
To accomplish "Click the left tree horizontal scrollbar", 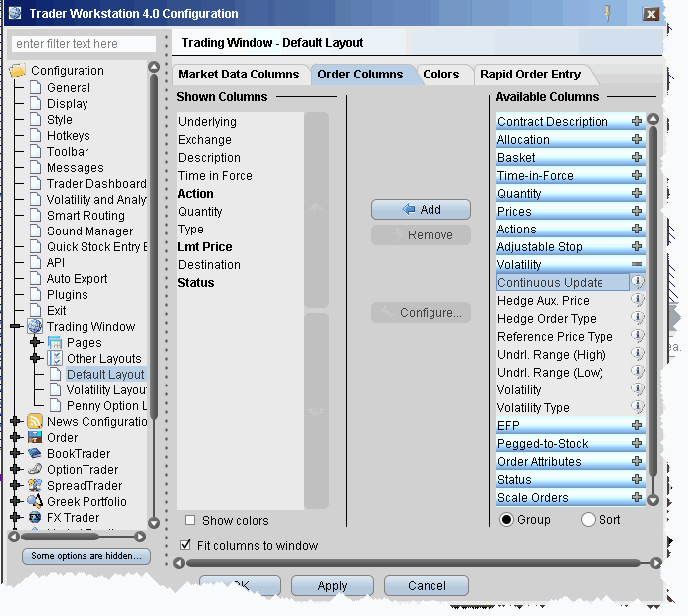I will (x=61, y=537).
